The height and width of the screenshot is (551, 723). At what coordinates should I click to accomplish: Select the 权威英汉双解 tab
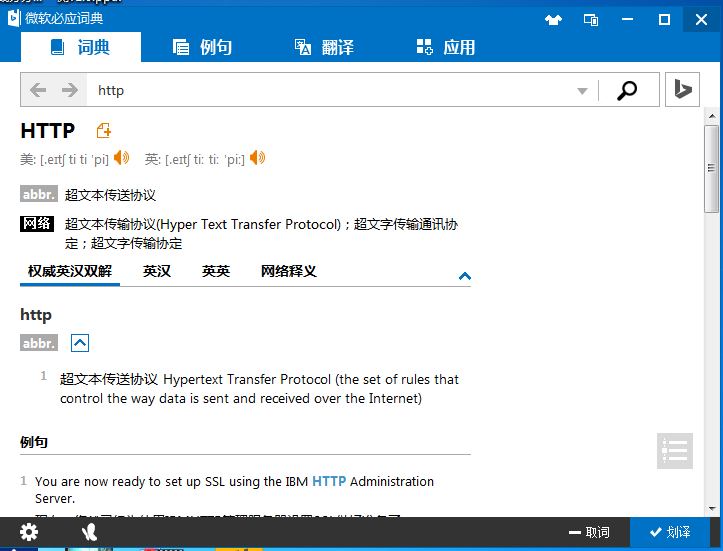tap(70, 271)
